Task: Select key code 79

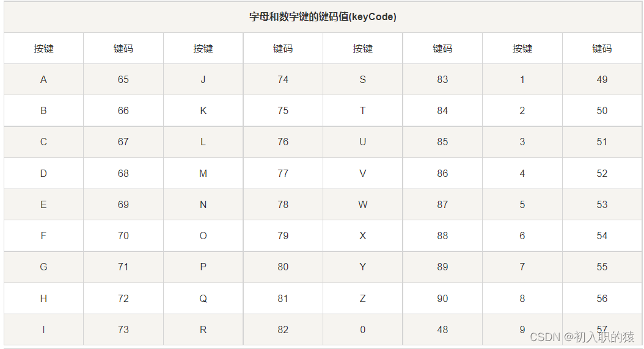Action: [x=283, y=236]
